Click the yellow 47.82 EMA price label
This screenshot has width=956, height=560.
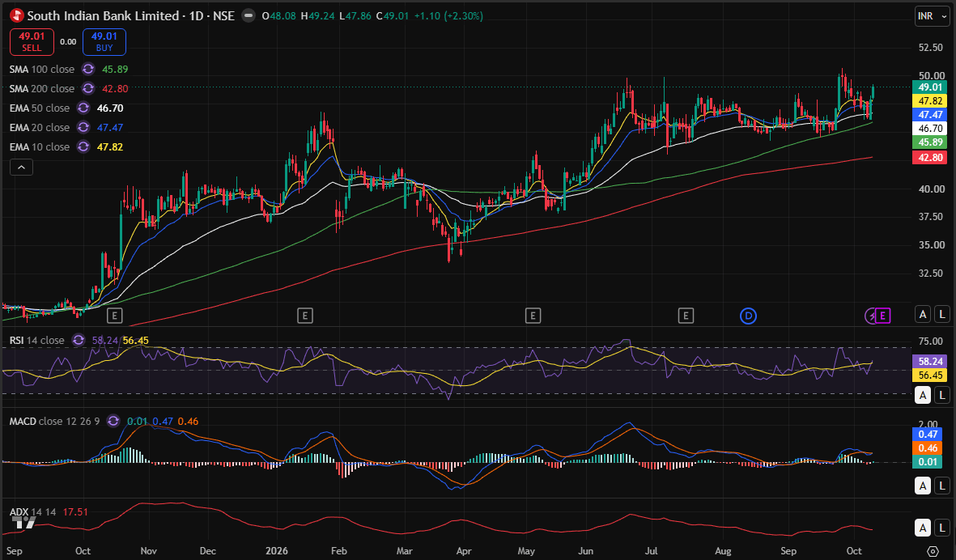tap(930, 101)
